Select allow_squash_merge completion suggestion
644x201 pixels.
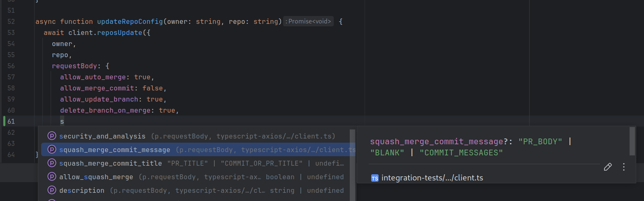pyautogui.click(x=197, y=177)
